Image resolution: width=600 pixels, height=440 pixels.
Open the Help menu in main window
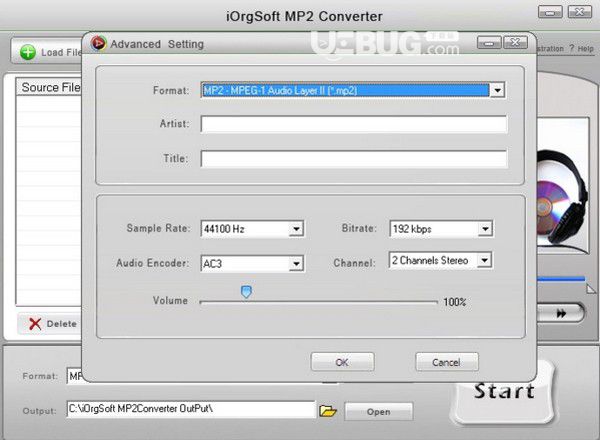(x=581, y=49)
